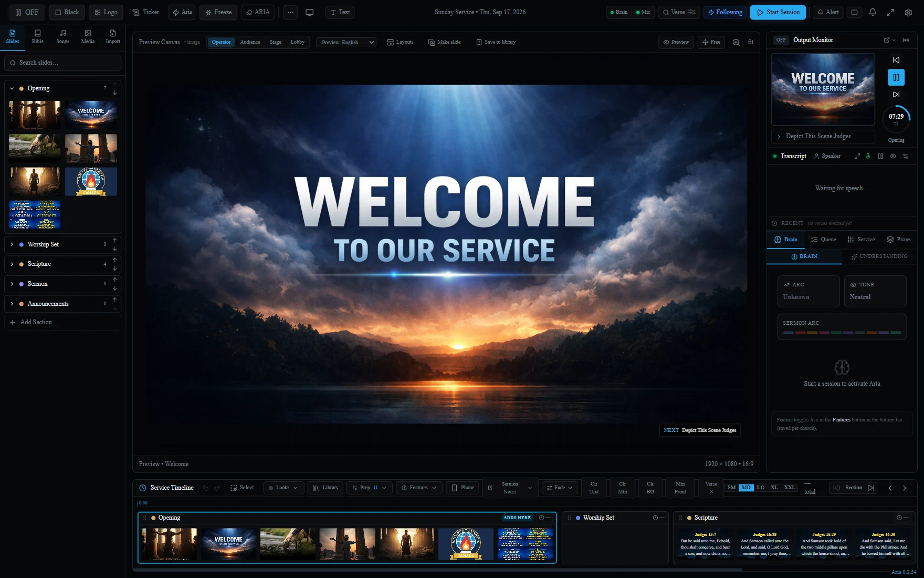This screenshot has width=924, height=578.
Task: Open the Songs panel icon
Action: point(63,37)
